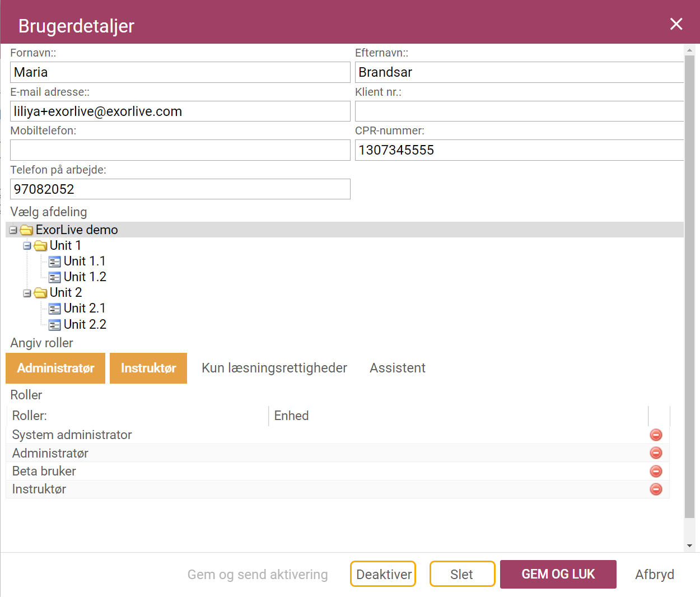This screenshot has width=700, height=597.
Task: Click the Unit 1 folder icon
Action: tap(40, 246)
